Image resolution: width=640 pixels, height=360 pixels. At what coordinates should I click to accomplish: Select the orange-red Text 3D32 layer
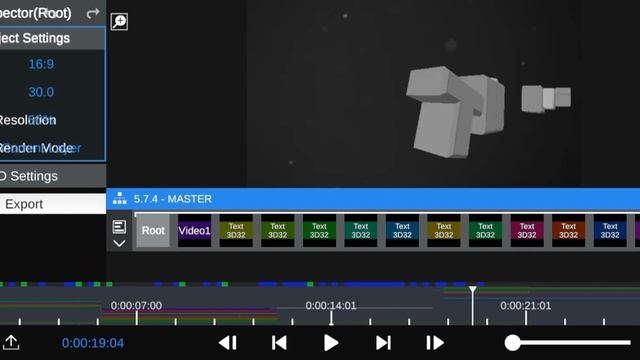click(569, 231)
